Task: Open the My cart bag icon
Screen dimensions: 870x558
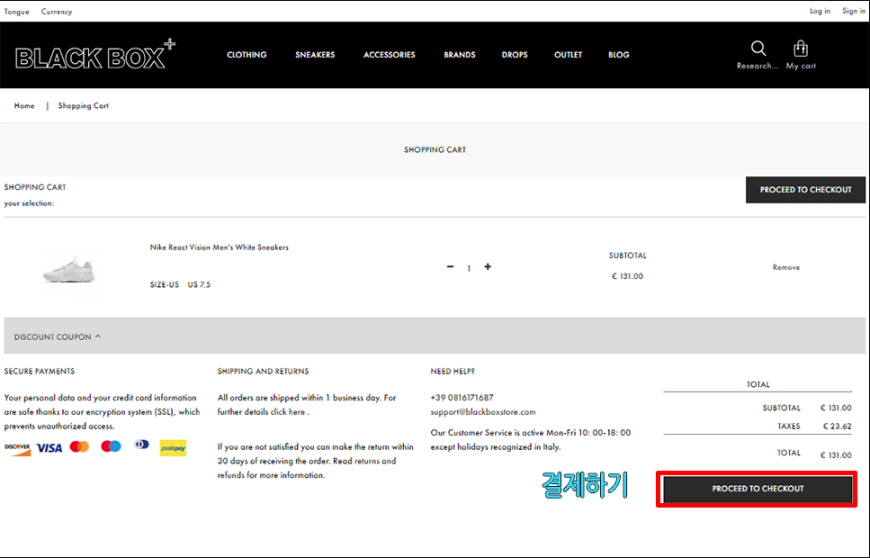Action: [800, 48]
